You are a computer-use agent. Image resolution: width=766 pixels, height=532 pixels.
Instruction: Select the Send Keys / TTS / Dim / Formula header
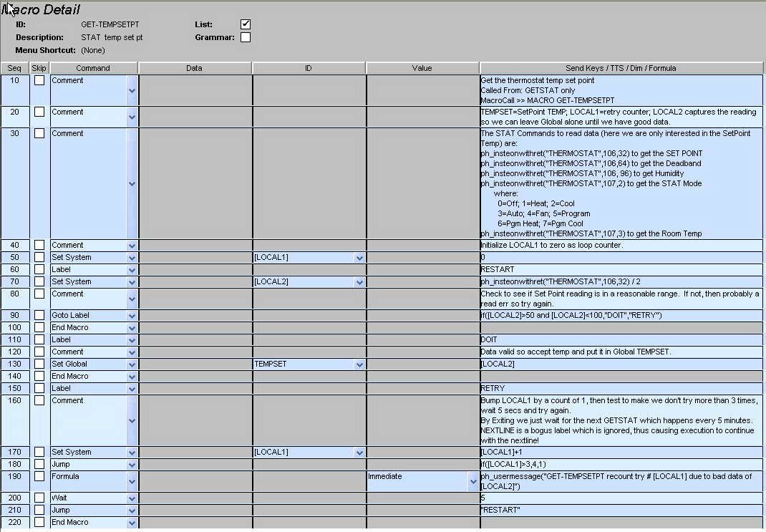click(x=621, y=68)
